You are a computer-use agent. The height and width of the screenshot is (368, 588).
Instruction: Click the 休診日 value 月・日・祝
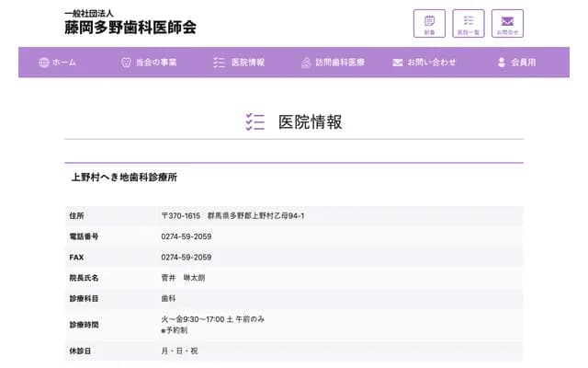(x=179, y=351)
